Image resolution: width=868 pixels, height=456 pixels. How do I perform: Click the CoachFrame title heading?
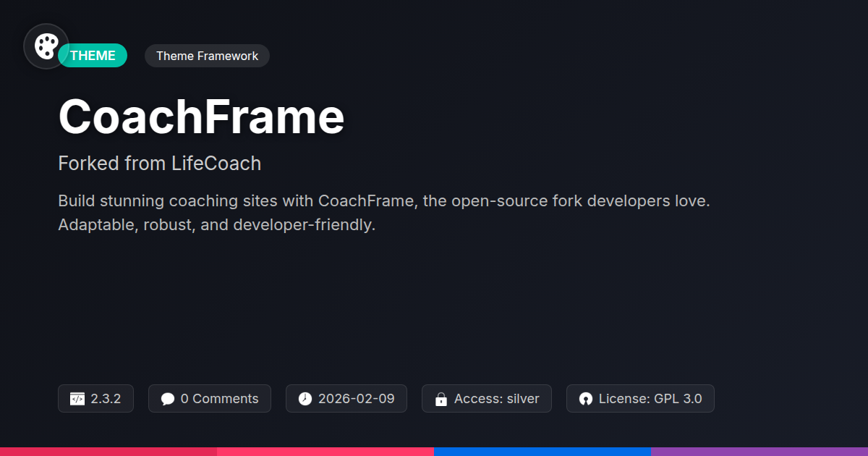point(201,117)
